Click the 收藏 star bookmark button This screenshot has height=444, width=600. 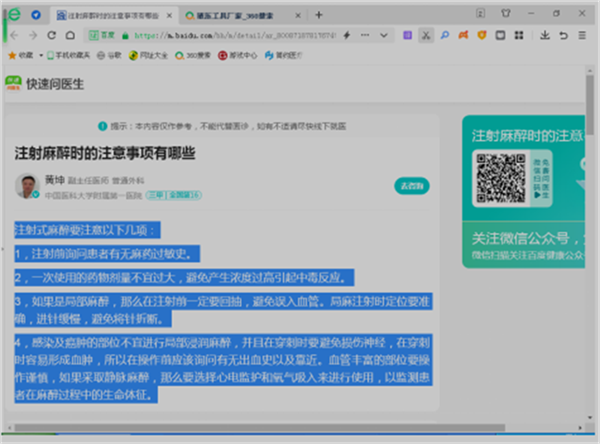coord(21,56)
